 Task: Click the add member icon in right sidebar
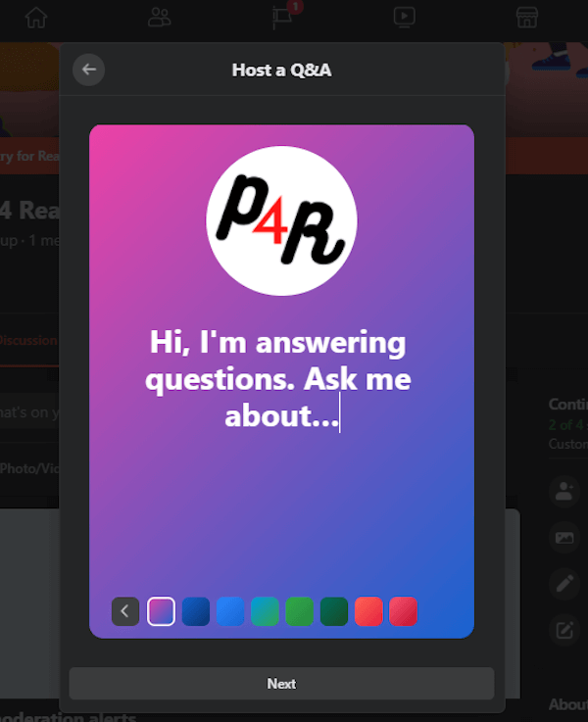coord(564,492)
